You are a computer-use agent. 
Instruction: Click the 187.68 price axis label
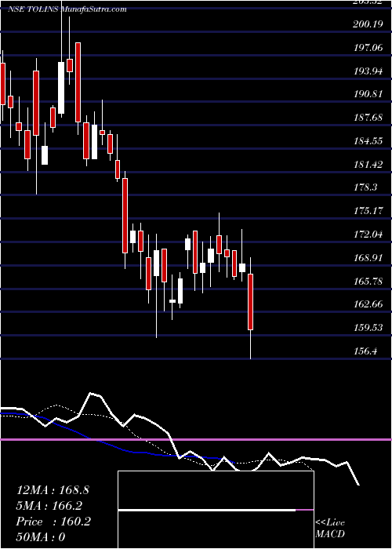click(x=368, y=118)
